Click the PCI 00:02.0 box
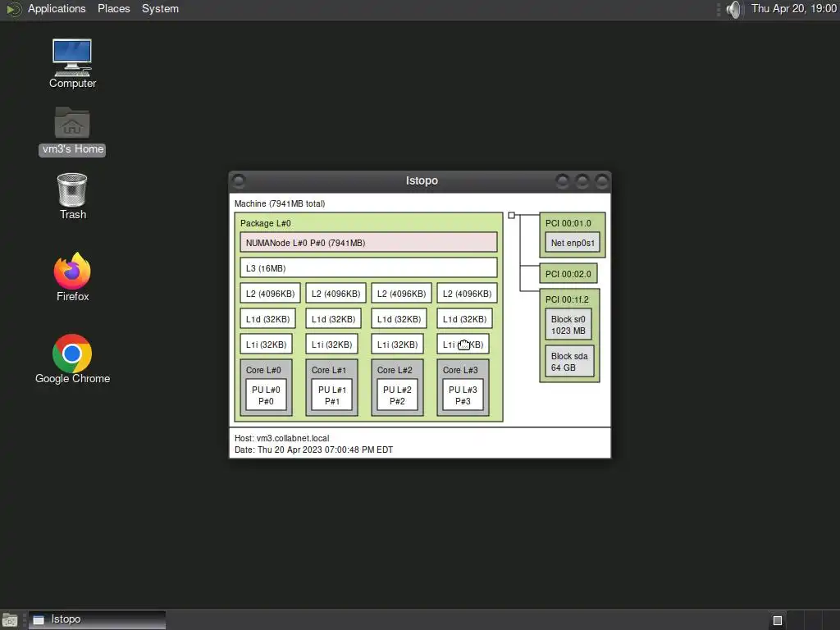This screenshot has height=630, width=840. [x=568, y=274]
